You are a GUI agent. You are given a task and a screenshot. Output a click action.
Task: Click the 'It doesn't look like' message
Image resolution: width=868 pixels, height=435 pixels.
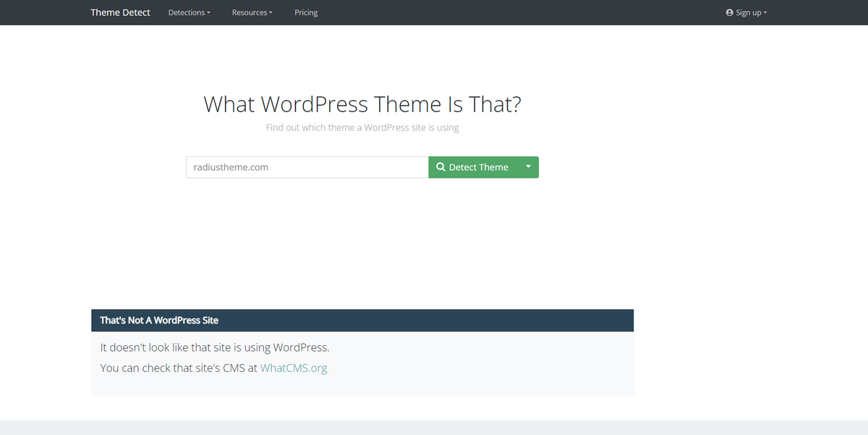point(215,347)
